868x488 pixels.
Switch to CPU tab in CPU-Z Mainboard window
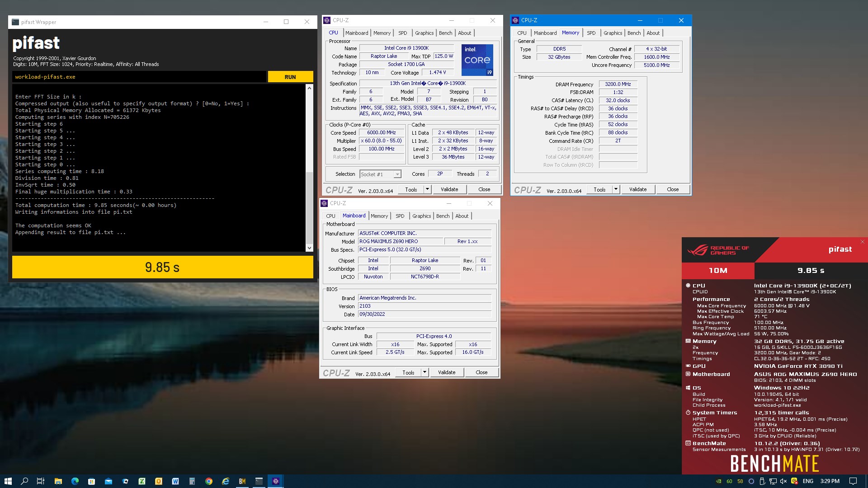330,216
